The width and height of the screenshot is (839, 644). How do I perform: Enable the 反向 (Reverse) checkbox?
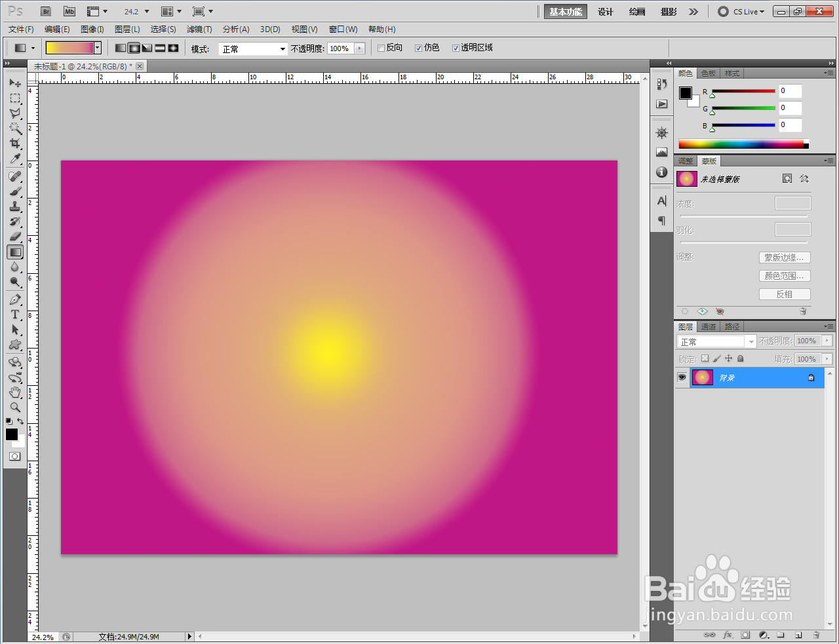tap(381, 48)
